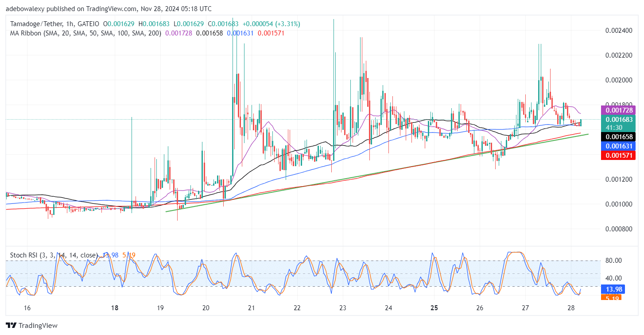
Task: Click date label 20 on time axis
Action: point(206,308)
